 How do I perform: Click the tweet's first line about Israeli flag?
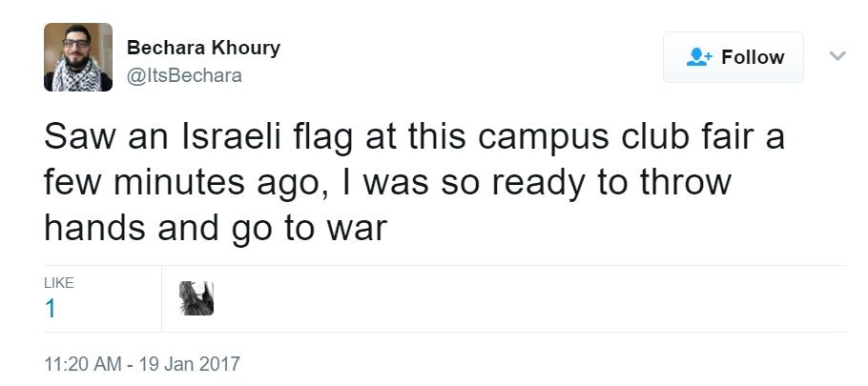coord(414,138)
